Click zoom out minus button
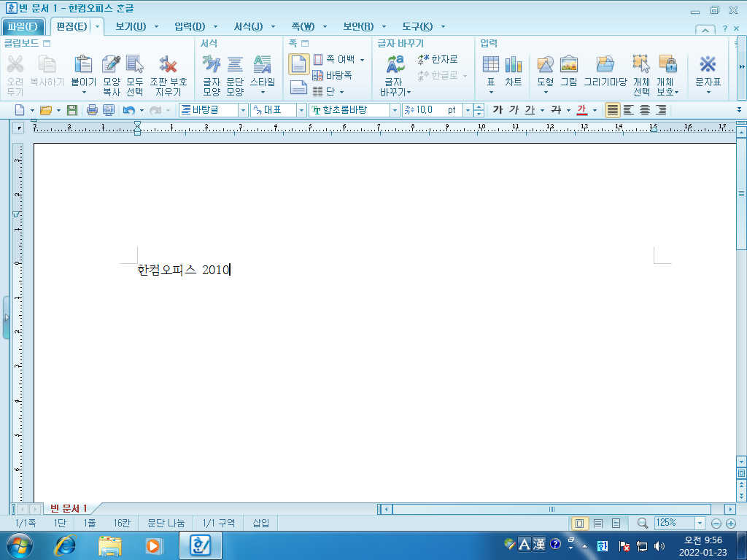 [x=716, y=524]
